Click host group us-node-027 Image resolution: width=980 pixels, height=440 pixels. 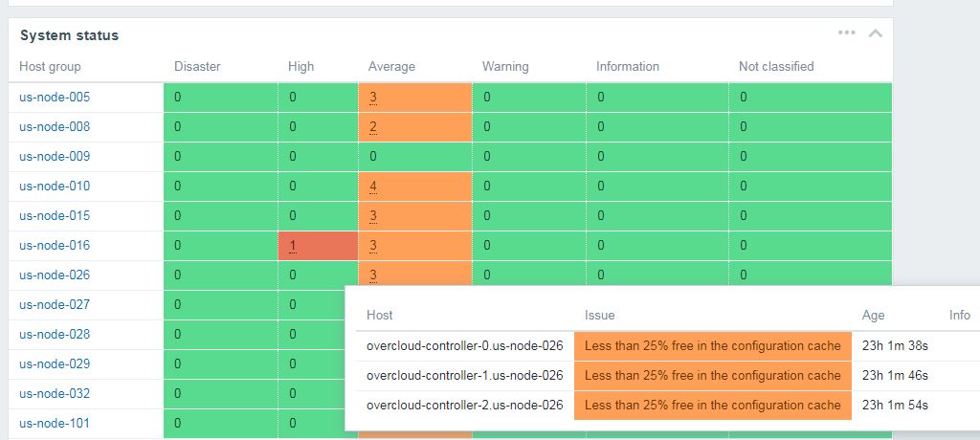[55, 304]
